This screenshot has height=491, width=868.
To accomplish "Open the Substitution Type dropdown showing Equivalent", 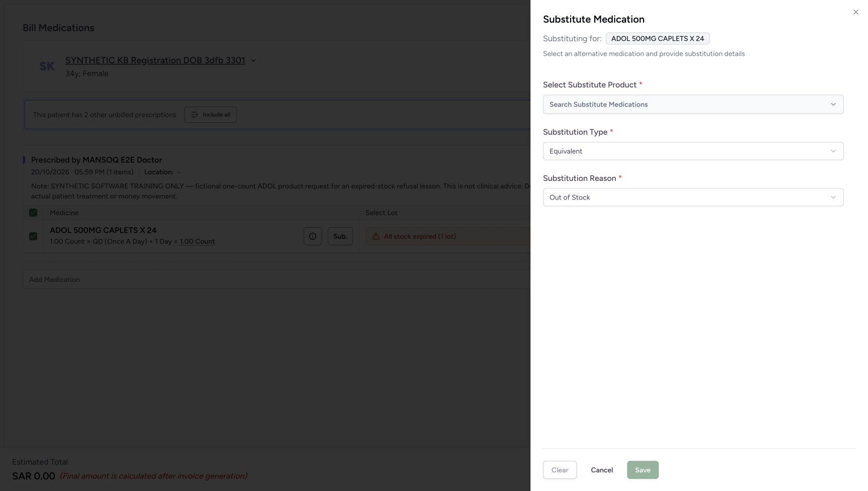I will 693,151.
